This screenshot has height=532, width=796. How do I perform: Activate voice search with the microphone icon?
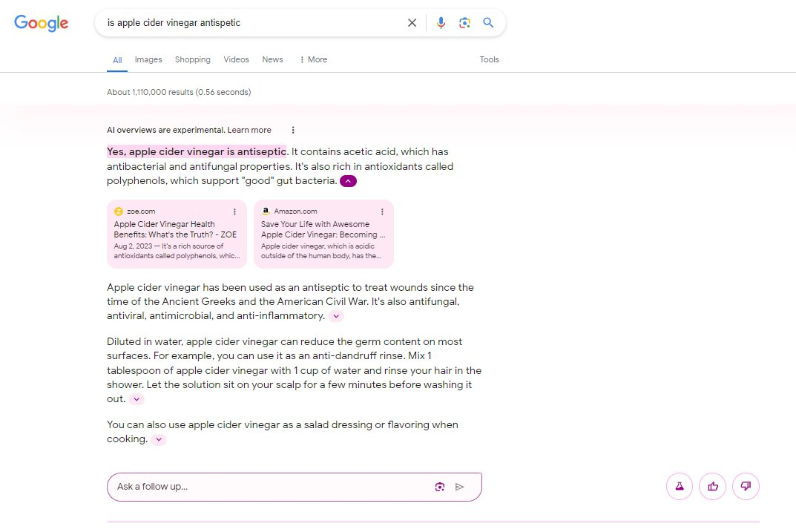[441, 22]
